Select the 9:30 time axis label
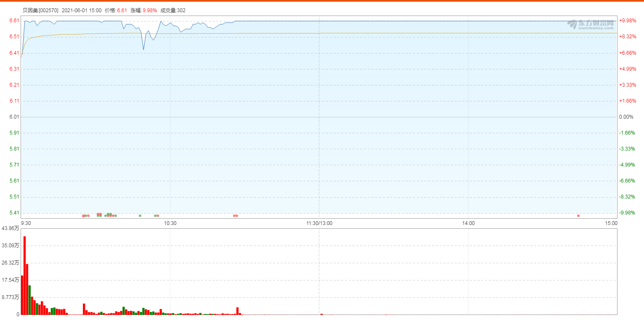Screen dimensions: 644x320 coord(26,224)
